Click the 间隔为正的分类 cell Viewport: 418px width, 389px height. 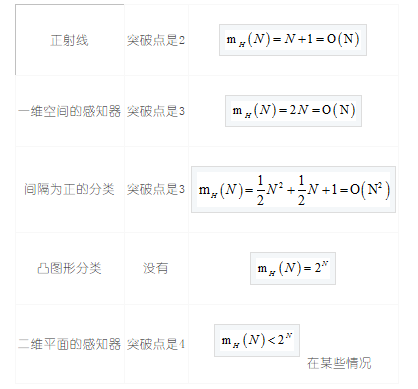[69, 189]
